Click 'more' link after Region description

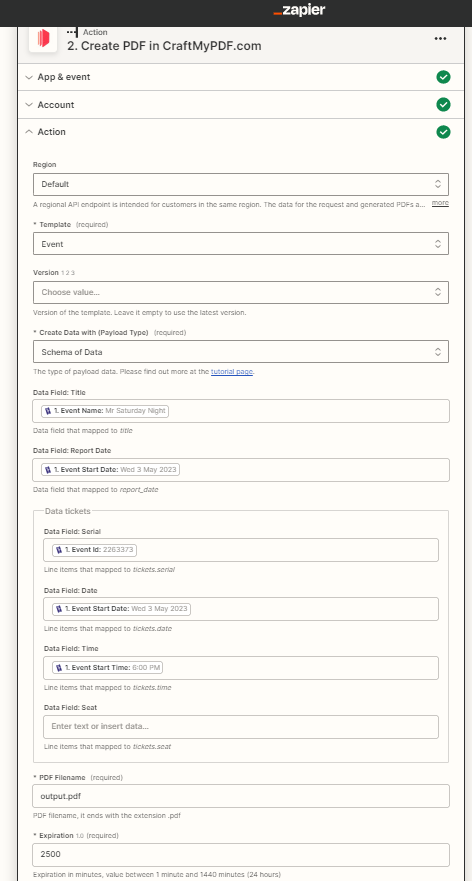pyautogui.click(x=440, y=203)
